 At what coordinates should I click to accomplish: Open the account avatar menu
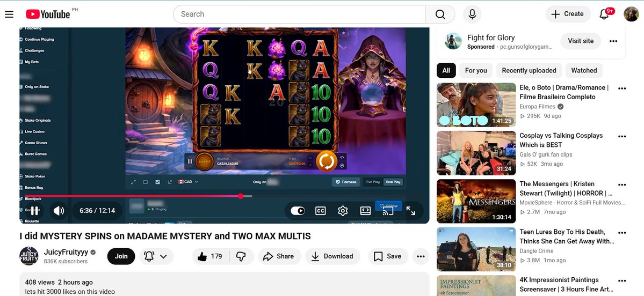click(x=631, y=14)
